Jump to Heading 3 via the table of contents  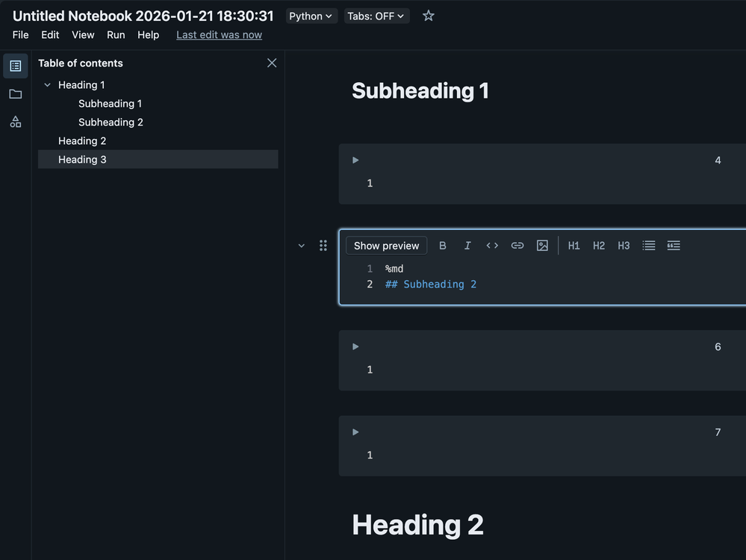[82, 159]
